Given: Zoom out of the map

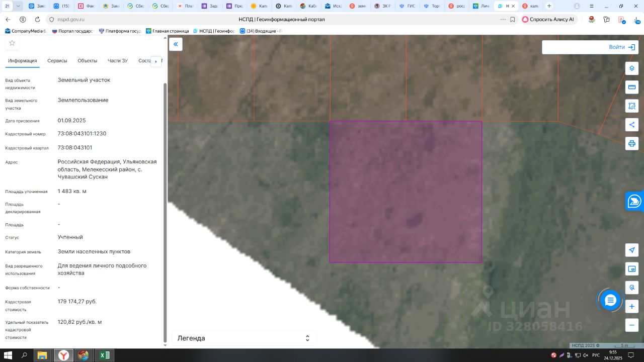Looking at the screenshot, I should coord(632,325).
